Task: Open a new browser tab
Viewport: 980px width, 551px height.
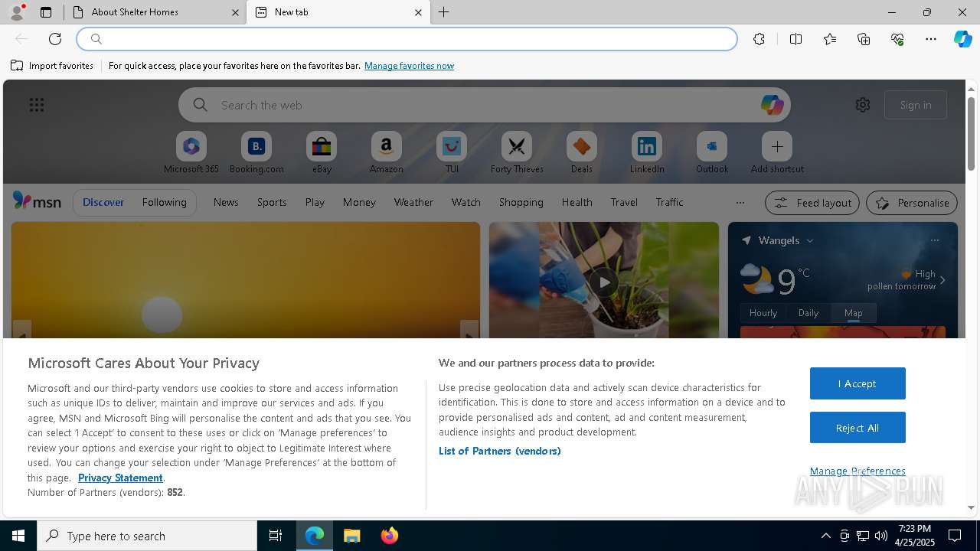Action: point(444,12)
